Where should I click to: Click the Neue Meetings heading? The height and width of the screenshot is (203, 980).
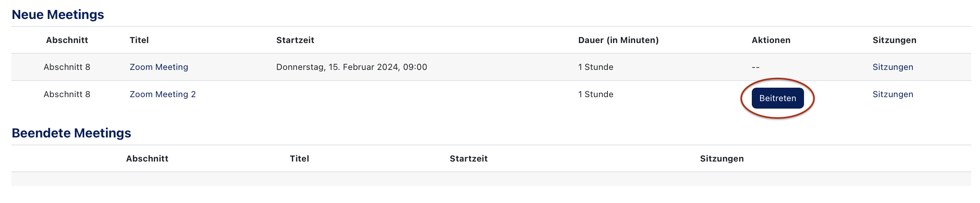point(58,15)
